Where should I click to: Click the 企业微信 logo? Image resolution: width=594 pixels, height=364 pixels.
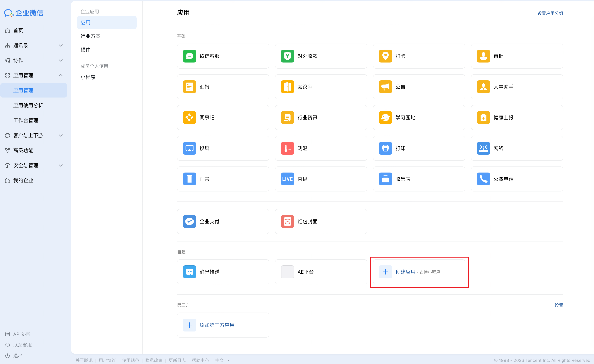[x=24, y=13]
